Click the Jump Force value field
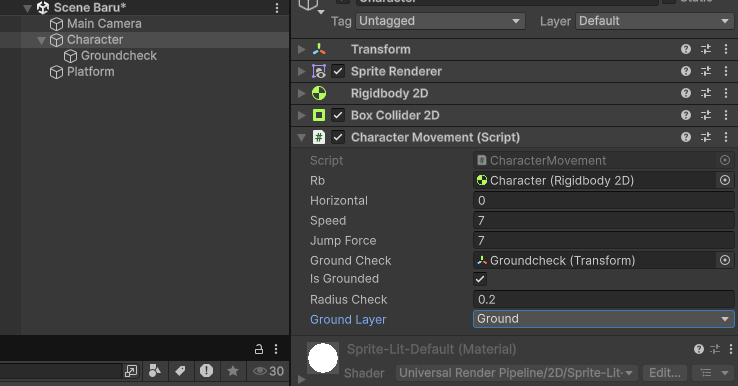The image size is (738, 386). (603, 241)
